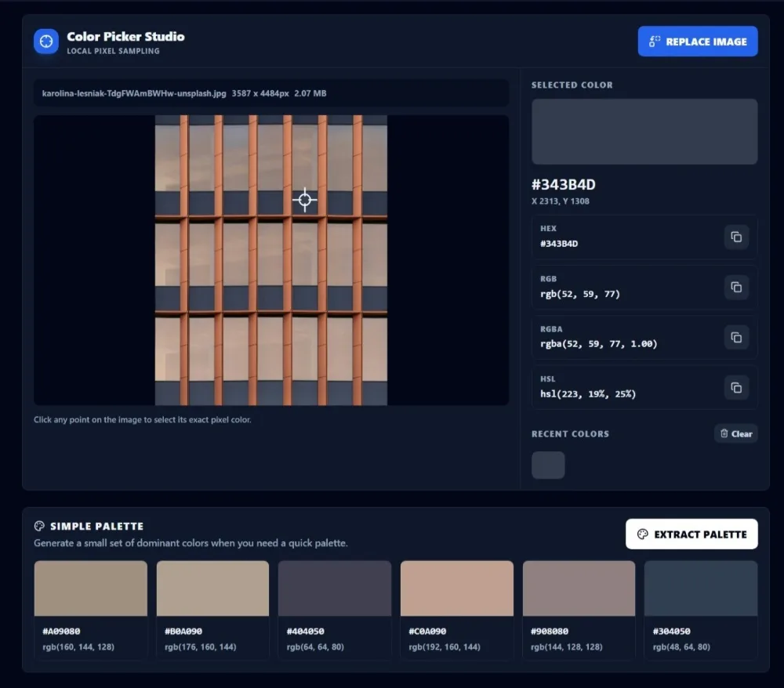Screen dimensions: 784x688
Task: Click the Replace Image button
Action: click(698, 42)
